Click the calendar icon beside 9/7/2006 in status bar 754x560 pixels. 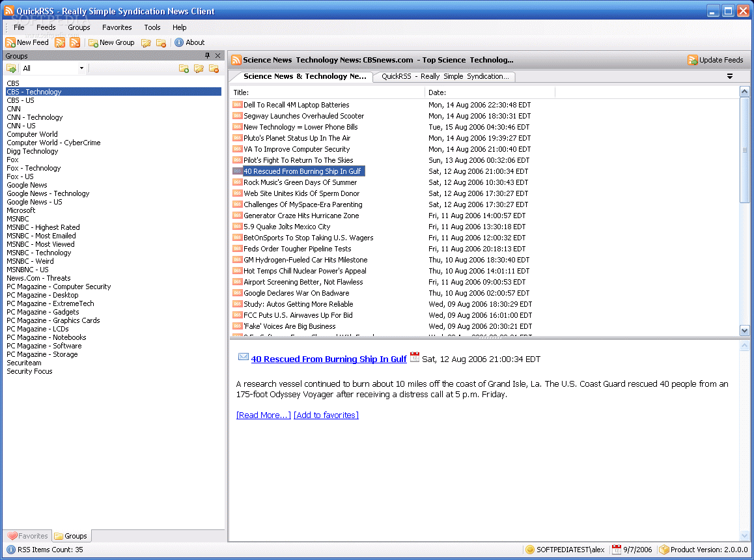(616, 550)
